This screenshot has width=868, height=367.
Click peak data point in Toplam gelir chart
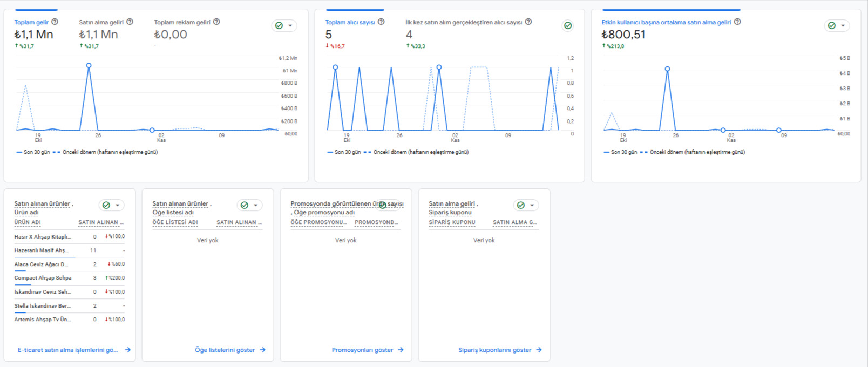[x=89, y=65]
